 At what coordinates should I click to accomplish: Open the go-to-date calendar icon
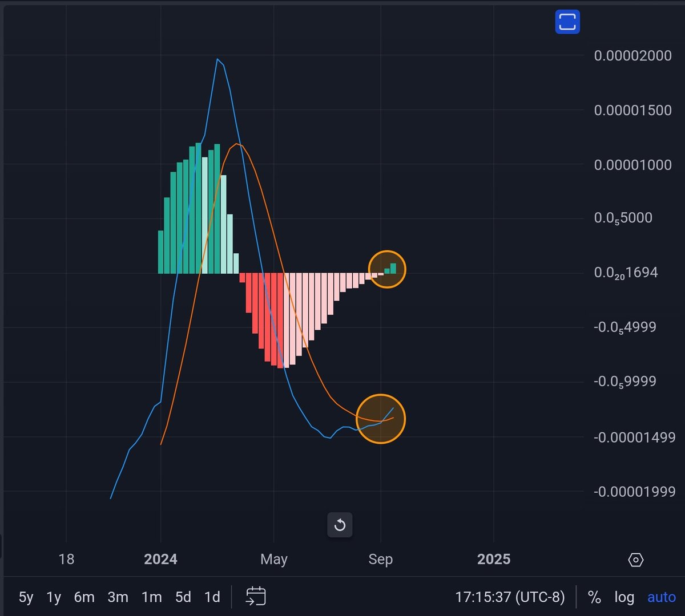[256, 597]
